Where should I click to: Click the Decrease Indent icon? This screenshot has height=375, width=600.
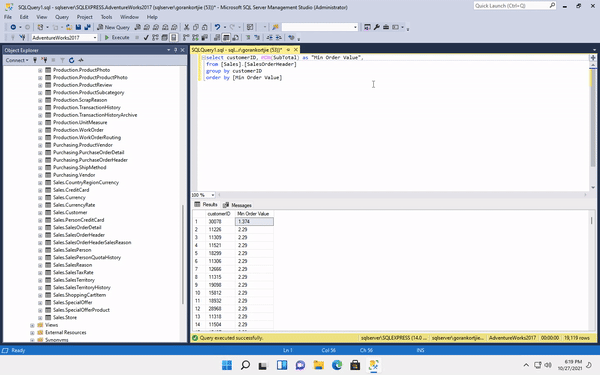[x=269, y=38]
